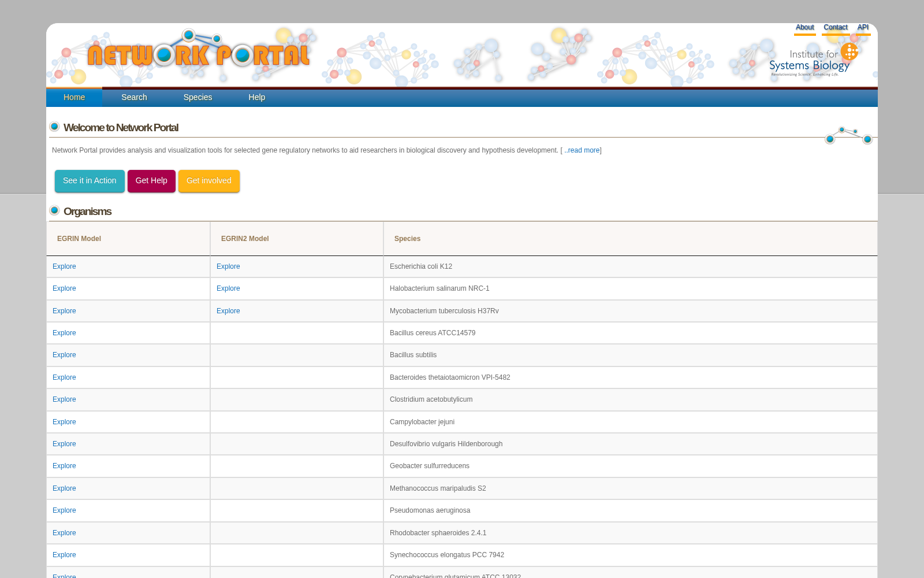Explore EGRIN model for Clostridium acetobutylicum
Screen dimensions: 924x578
click(64, 399)
